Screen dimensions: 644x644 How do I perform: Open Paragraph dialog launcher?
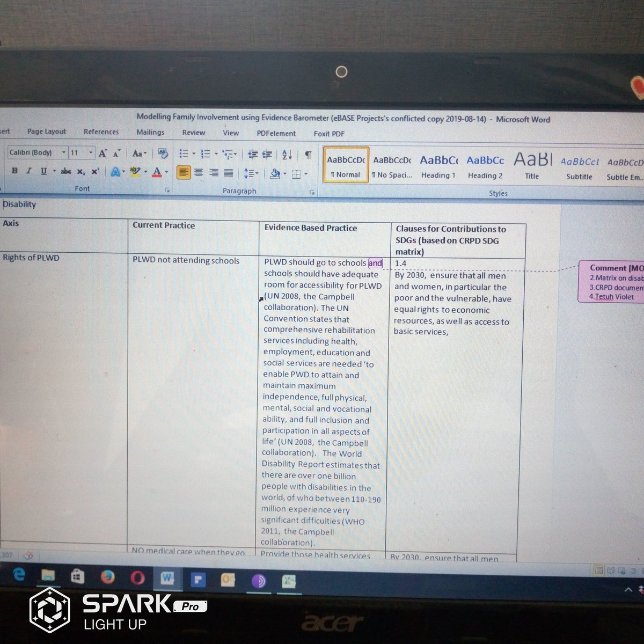tap(311, 192)
